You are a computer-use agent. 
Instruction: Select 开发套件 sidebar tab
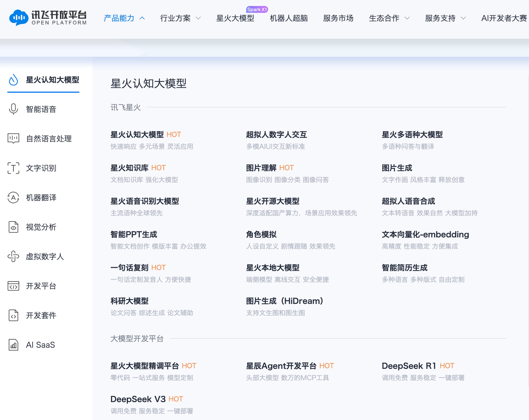point(41,315)
